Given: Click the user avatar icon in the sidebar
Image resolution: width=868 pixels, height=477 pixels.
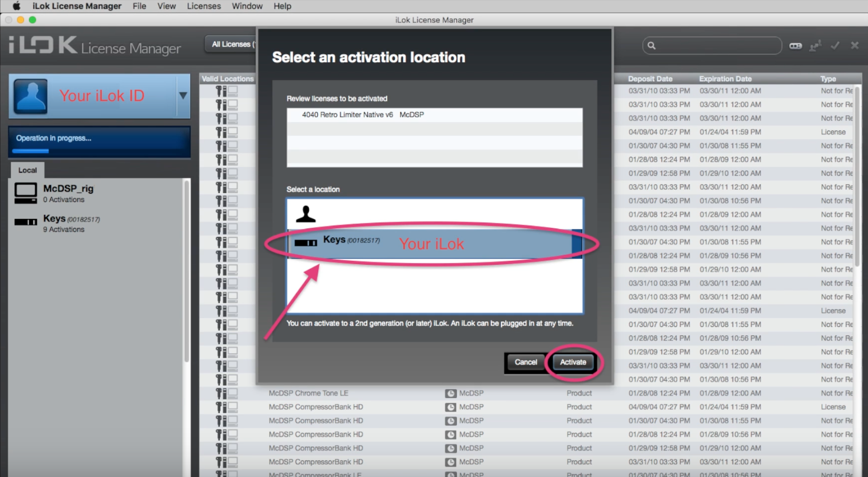Looking at the screenshot, I should tap(31, 96).
